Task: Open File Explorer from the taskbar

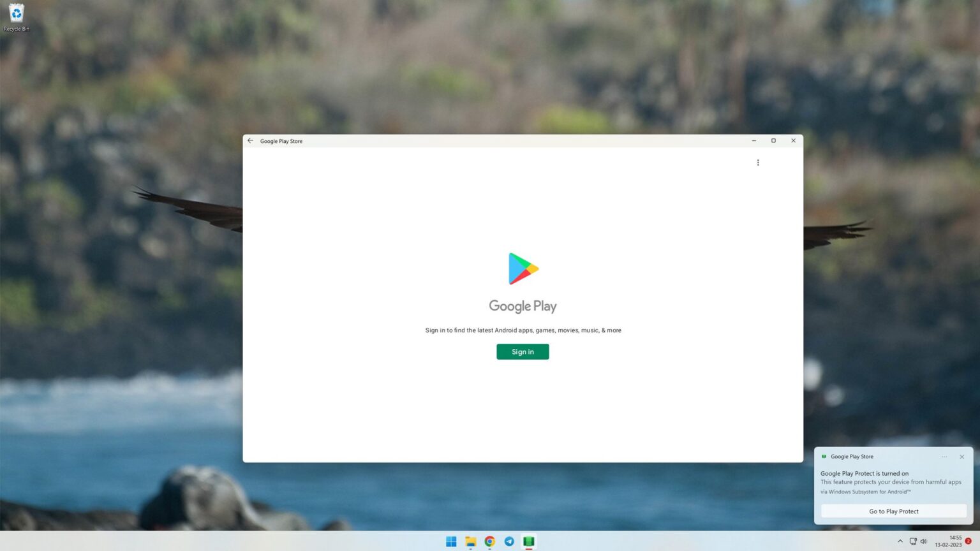Action: coord(470,541)
